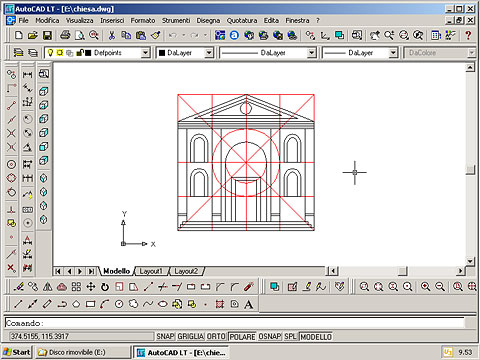
Task: Toggle ORTO mode in the status bar
Action: [x=216, y=337]
